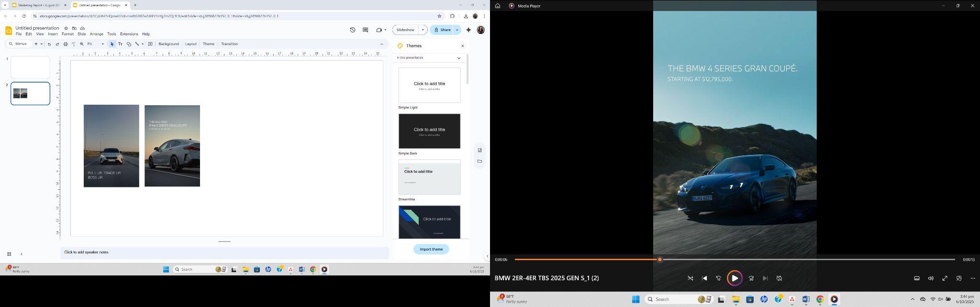Open the Extensions menu
Viewport: 980px width, 307px height.
click(129, 34)
